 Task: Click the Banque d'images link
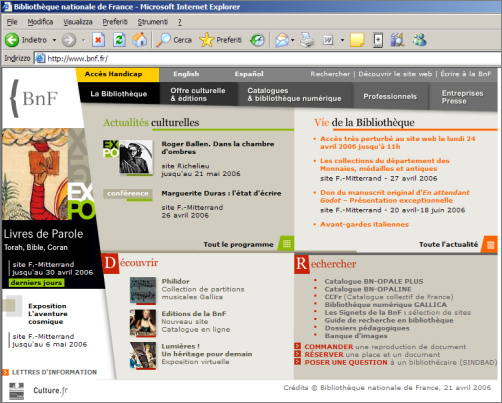pos(356,336)
